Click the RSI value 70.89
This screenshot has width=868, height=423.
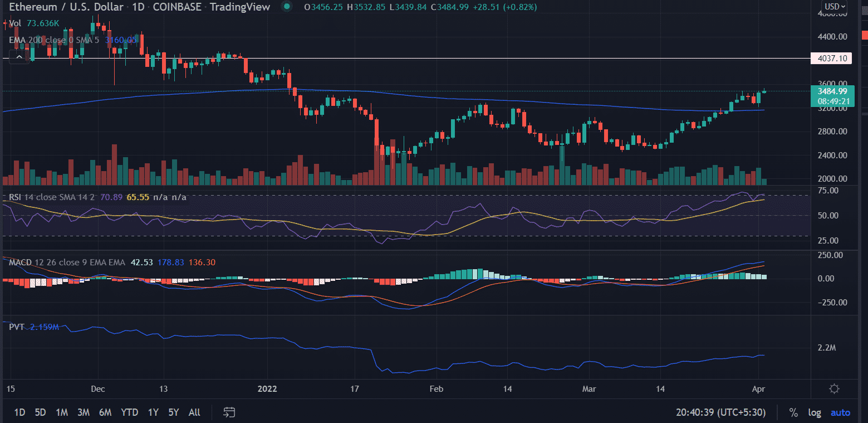[111, 197]
